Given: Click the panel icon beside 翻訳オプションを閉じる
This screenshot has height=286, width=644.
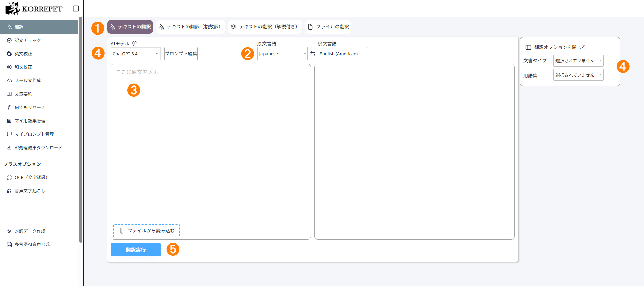Looking at the screenshot, I should tap(528, 47).
